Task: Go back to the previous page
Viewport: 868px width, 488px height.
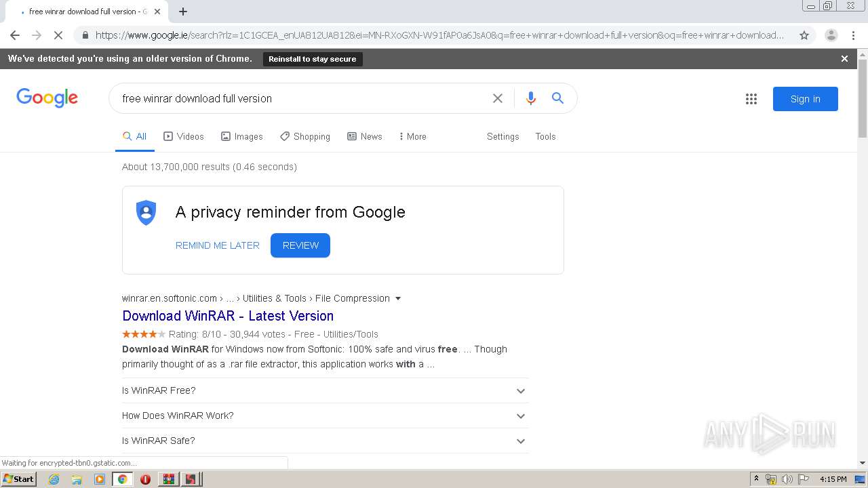Action: (x=15, y=35)
